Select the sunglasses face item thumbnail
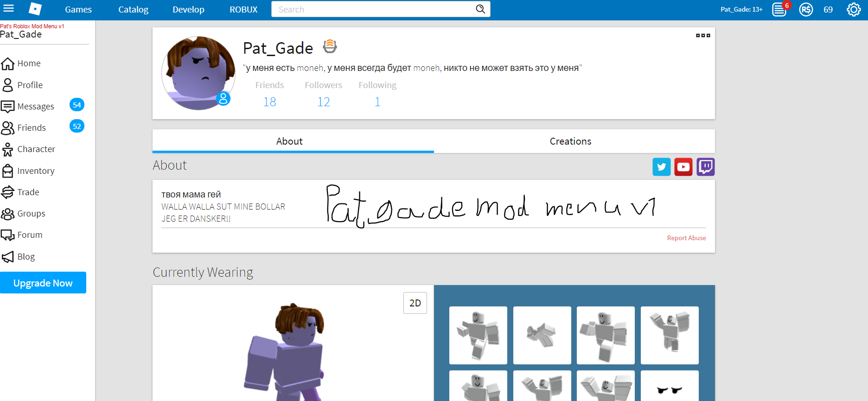 click(x=670, y=386)
